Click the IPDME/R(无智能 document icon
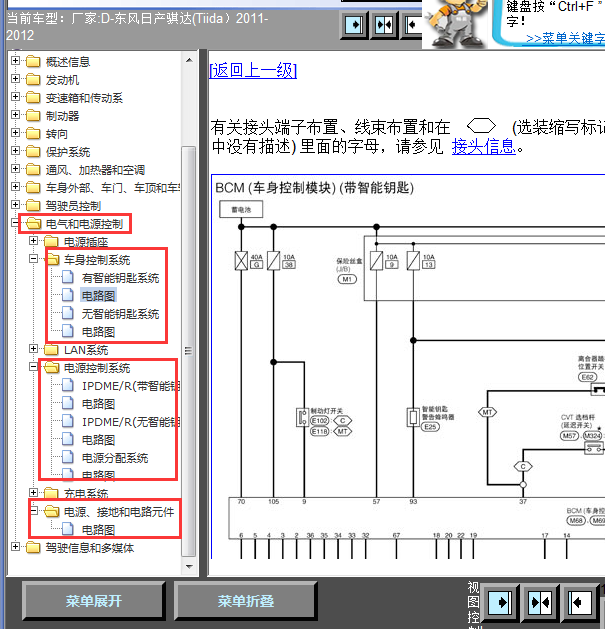The width and height of the screenshot is (605, 629). (x=68, y=421)
